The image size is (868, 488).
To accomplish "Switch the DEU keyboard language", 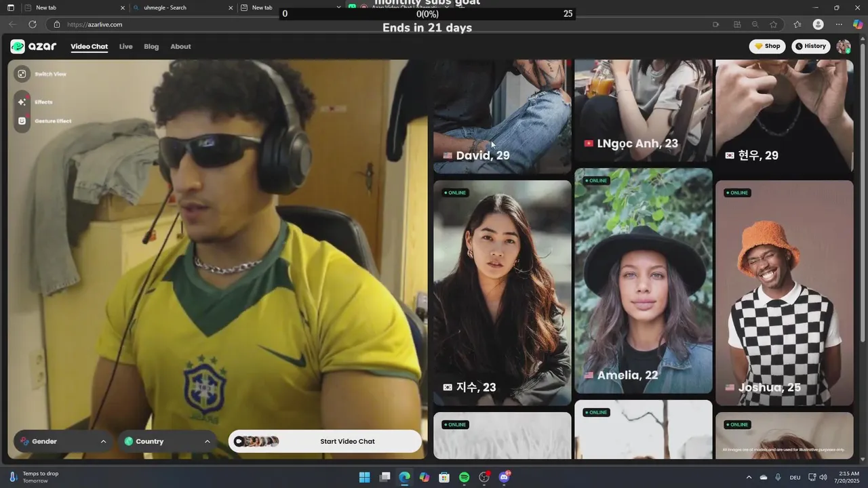I will [795, 477].
